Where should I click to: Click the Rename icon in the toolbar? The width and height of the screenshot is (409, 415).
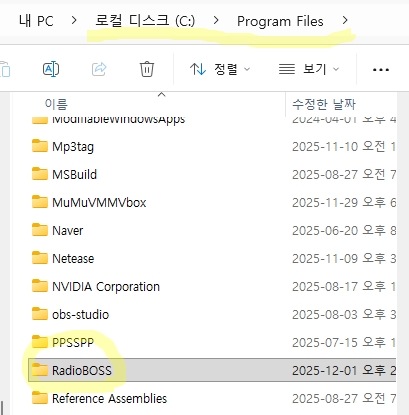(51, 69)
